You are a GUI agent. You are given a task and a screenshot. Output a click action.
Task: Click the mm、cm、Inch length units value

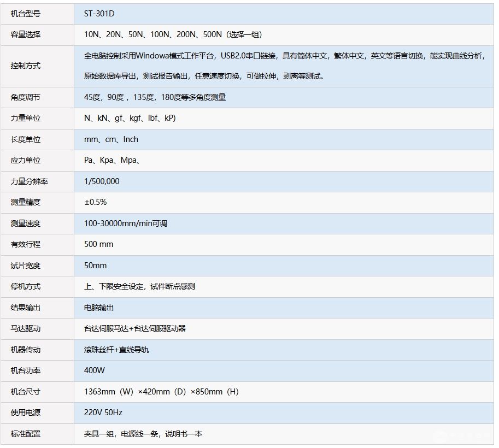click(111, 139)
